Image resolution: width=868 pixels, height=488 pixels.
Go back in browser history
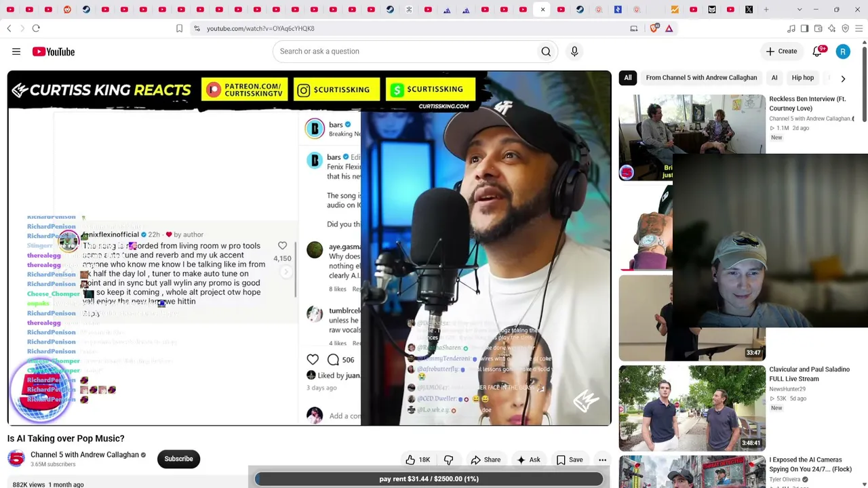9,28
